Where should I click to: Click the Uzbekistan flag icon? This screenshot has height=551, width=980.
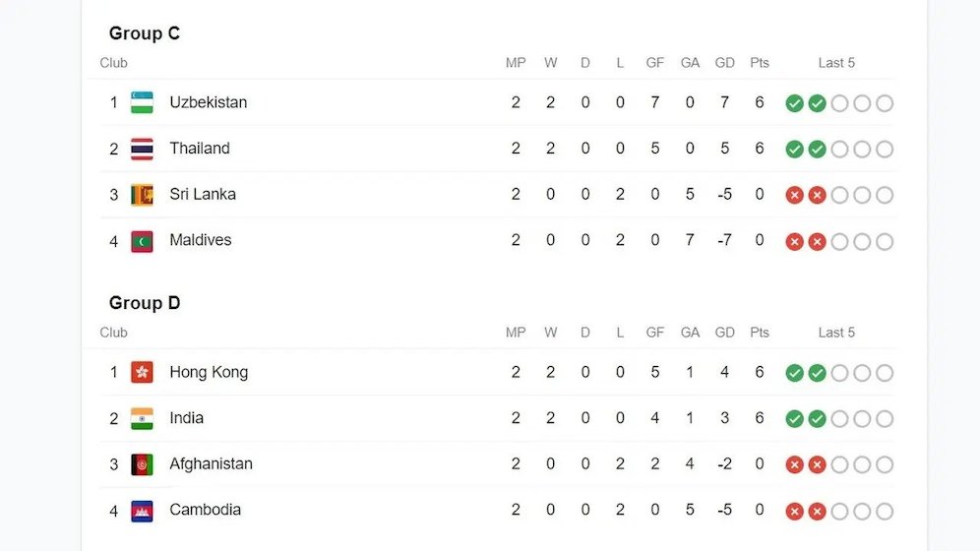142,102
